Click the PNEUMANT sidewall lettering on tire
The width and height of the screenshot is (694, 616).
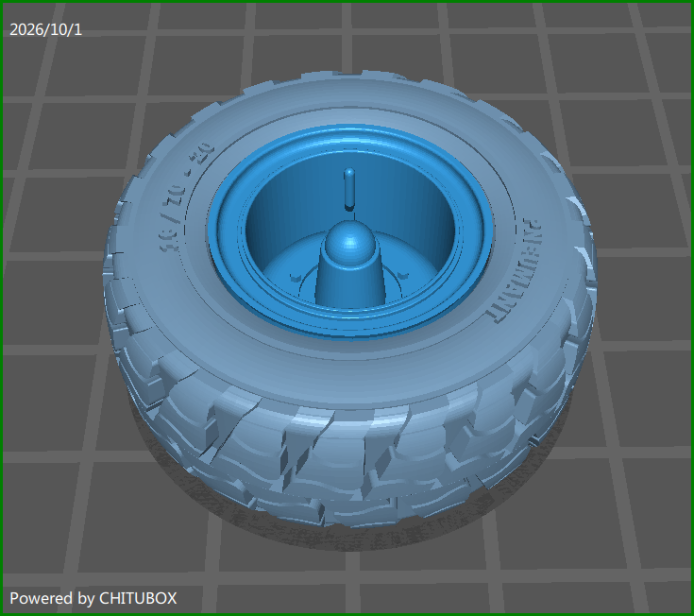(516, 269)
